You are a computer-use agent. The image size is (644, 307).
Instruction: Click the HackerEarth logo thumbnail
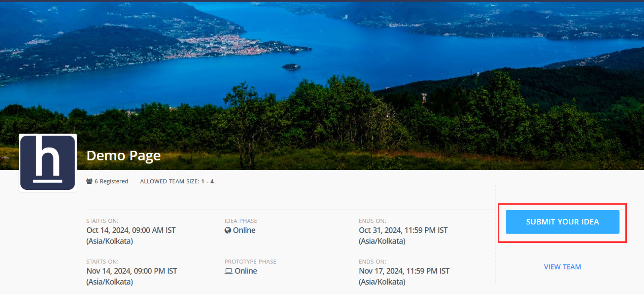(48, 163)
